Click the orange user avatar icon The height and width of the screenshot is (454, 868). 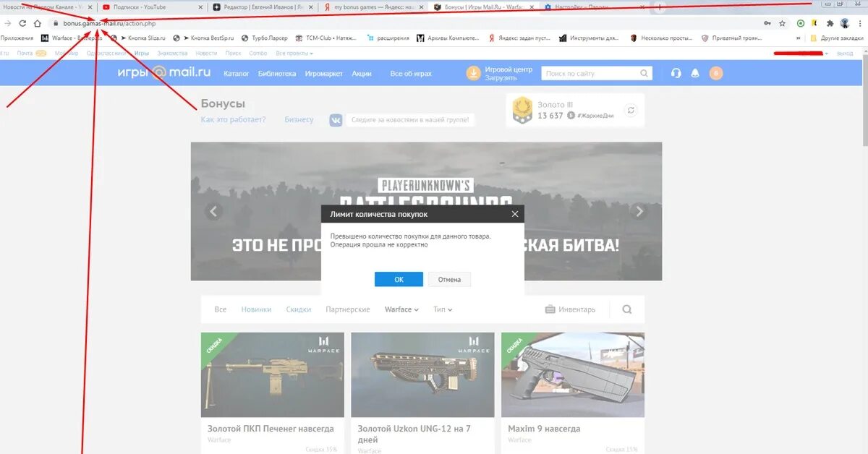click(716, 73)
